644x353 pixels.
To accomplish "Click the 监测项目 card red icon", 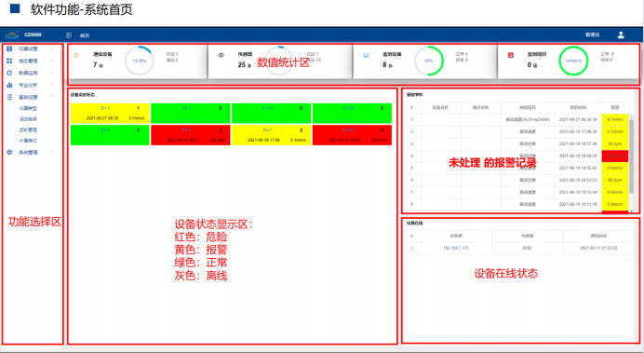I will coord(511,55).
